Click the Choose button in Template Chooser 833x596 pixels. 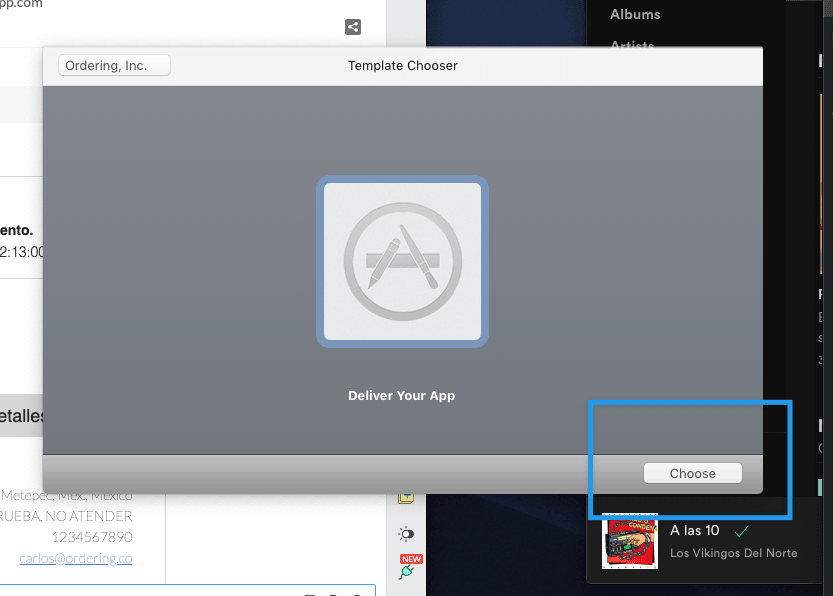click(692, 473)
